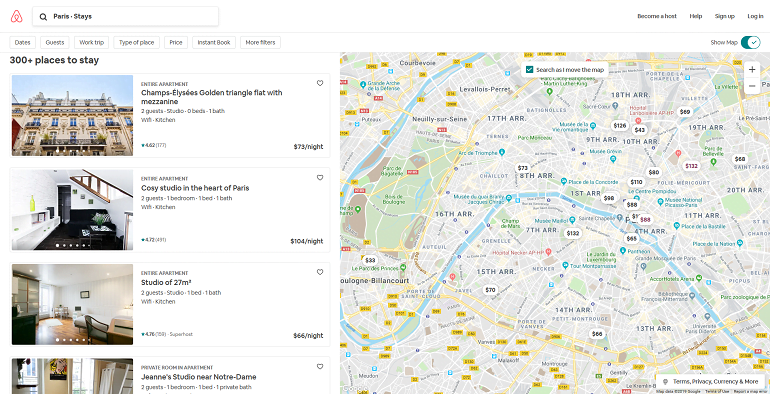770x394 pixels.
Task: Open the Help menu item
Action: [x=695, y=16]
